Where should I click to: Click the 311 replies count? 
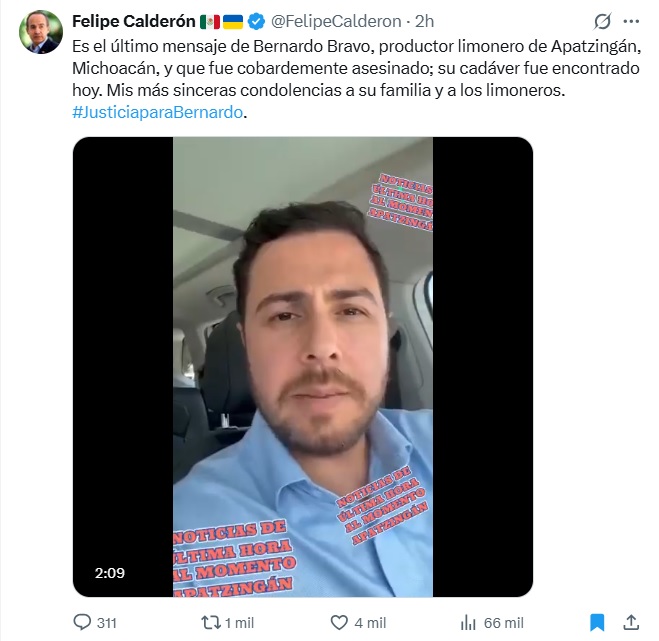click(107, 623)
